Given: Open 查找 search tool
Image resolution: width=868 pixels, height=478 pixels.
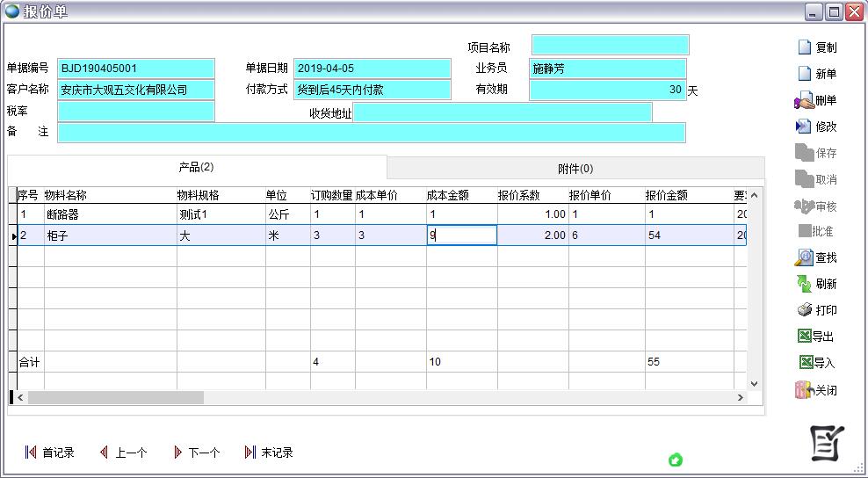Looking at the screenshot, I should tap(804, 257).
